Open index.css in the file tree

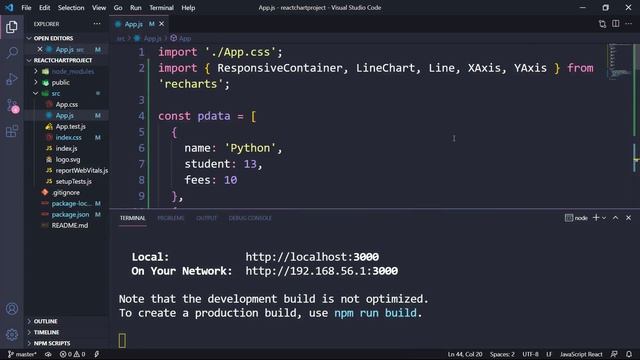[68, 138]
